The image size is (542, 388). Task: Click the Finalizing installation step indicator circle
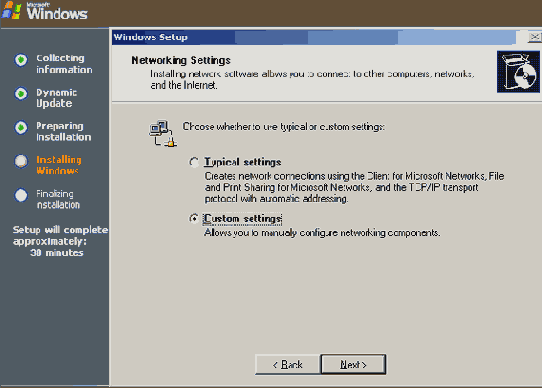pyautogui.click(x=21, y=195)
